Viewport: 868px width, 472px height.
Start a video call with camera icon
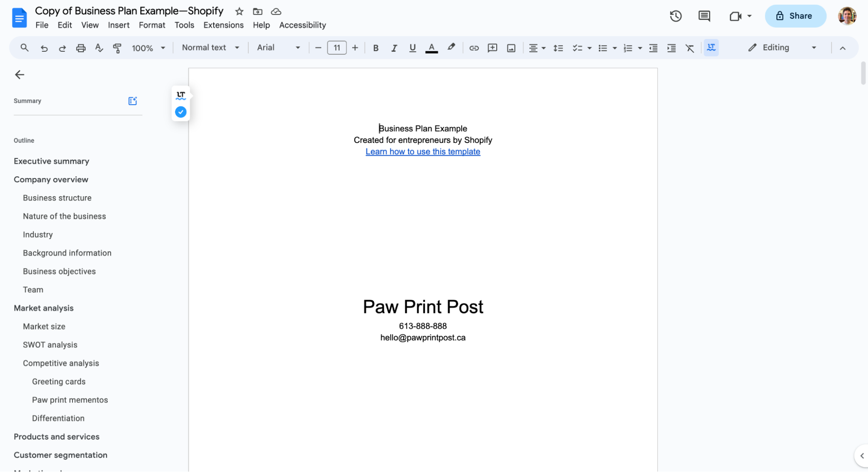click(735, 16)
